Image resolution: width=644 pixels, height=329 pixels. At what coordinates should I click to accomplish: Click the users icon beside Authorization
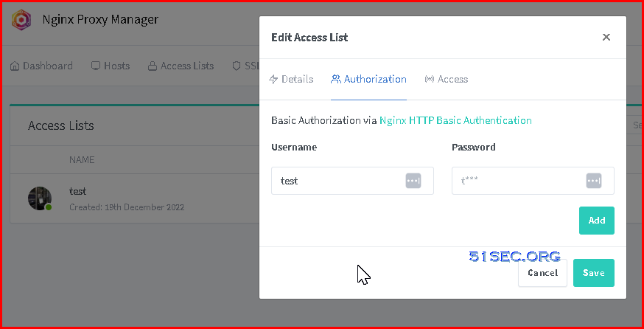click(x=335, y=79)
